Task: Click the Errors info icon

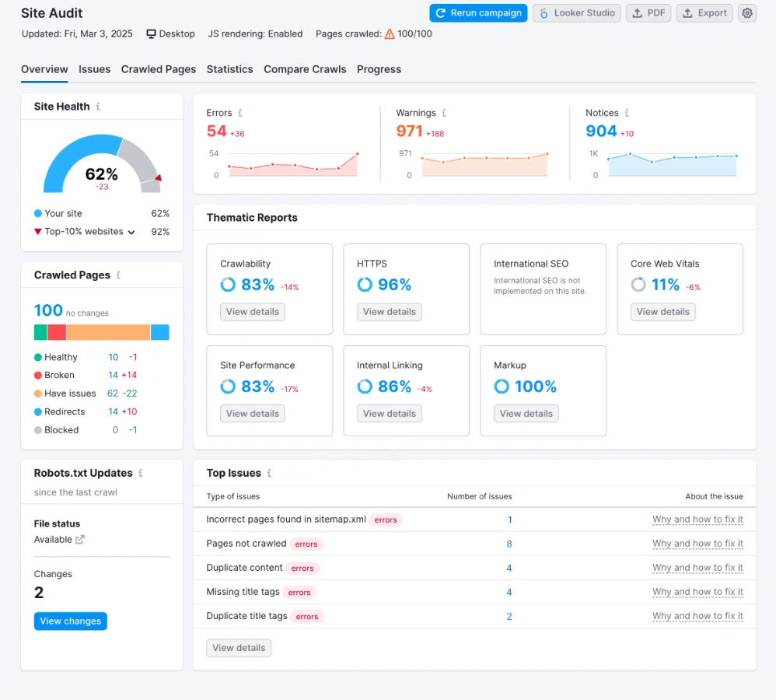Action: [240, 113]
